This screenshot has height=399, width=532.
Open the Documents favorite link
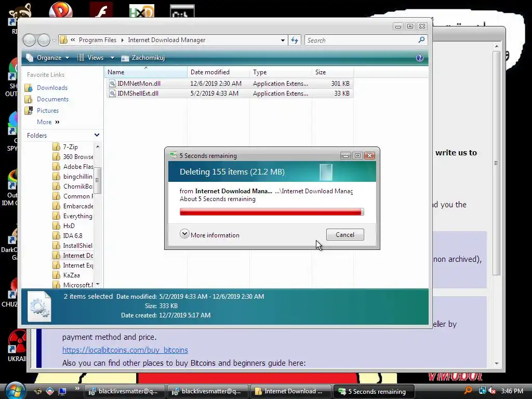coord(52,99)
